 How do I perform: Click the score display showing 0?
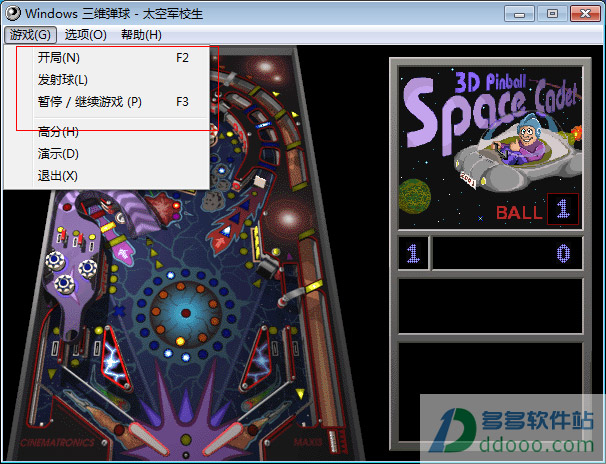[x=507, y=253]
